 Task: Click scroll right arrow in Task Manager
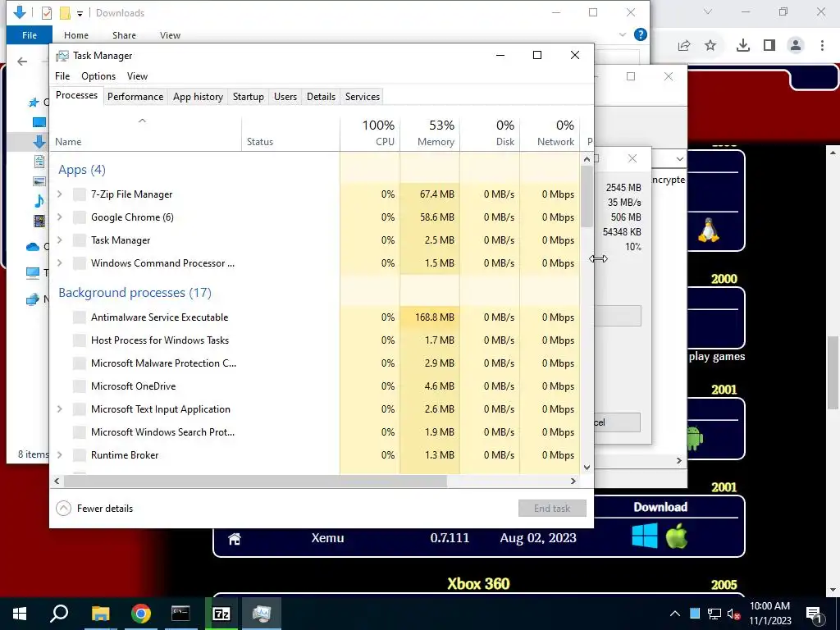tap(573, 481)
